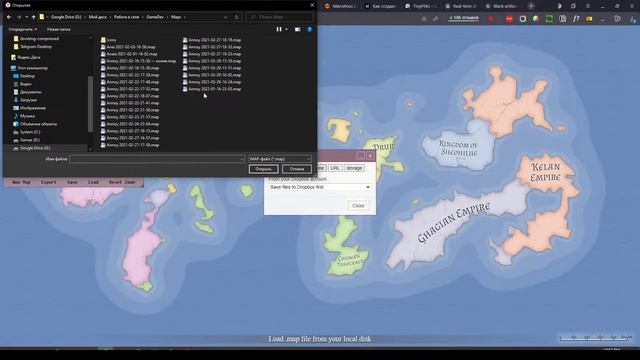This screenshot has height=360, width=640.
Task: Select Этот компьютер in sidebar
Action: pyautogui.click(x=29, y=68)
